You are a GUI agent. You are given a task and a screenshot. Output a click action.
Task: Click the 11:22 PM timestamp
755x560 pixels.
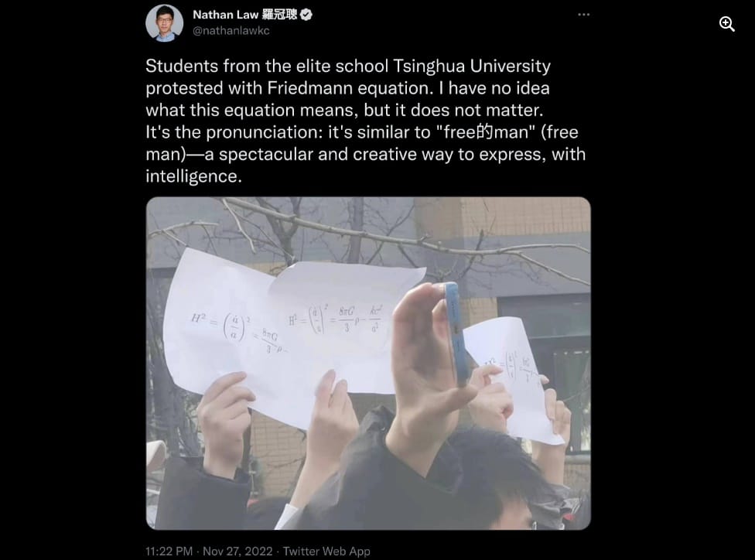[x=169, y=551]
